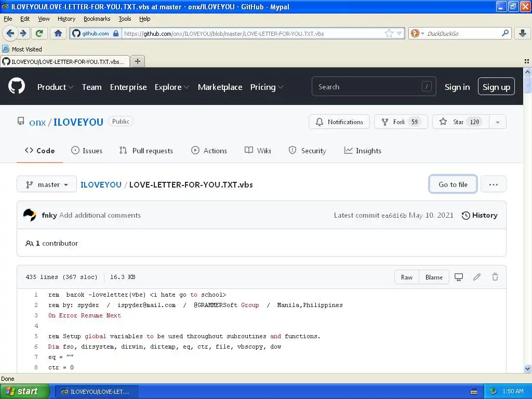
Task: Open the Star lists dropdown arrow
Action: pos(498,122)
